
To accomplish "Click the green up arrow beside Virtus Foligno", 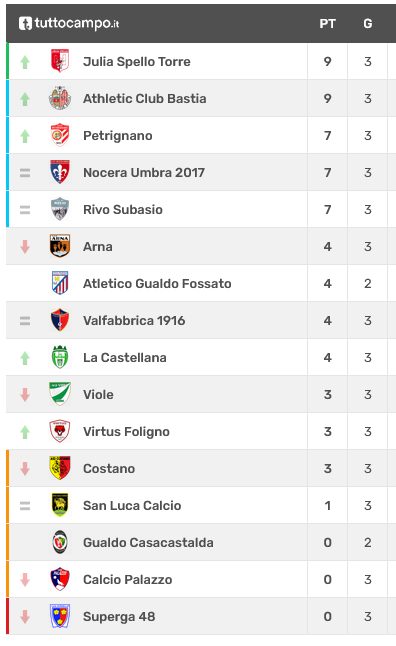I will 25,432.
